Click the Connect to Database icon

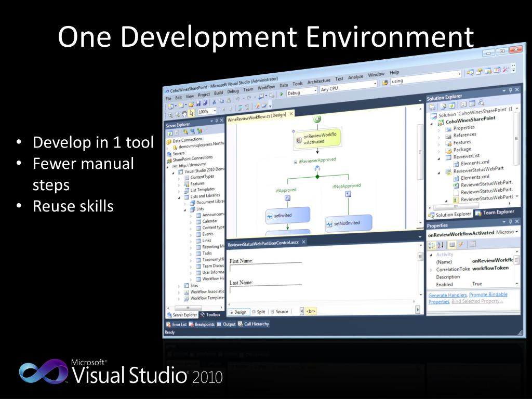185,131
